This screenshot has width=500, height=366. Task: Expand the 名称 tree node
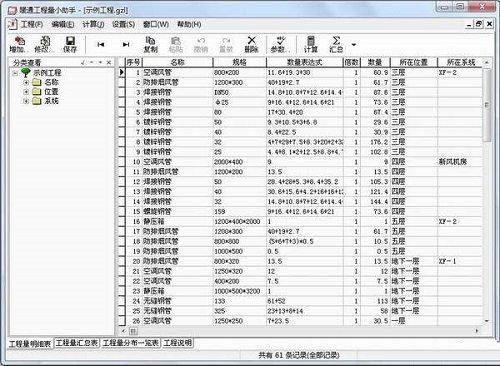[26, 82]
